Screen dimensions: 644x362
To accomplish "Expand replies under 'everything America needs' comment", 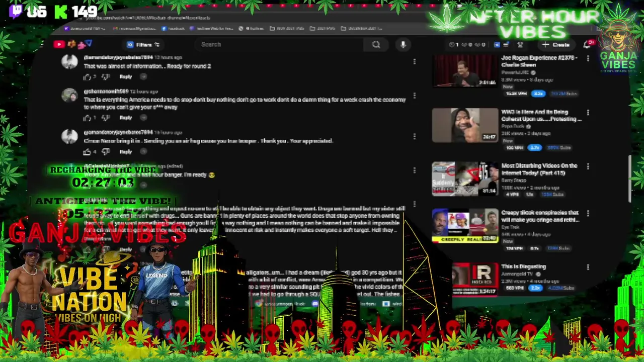I will [x=143, y=118].
